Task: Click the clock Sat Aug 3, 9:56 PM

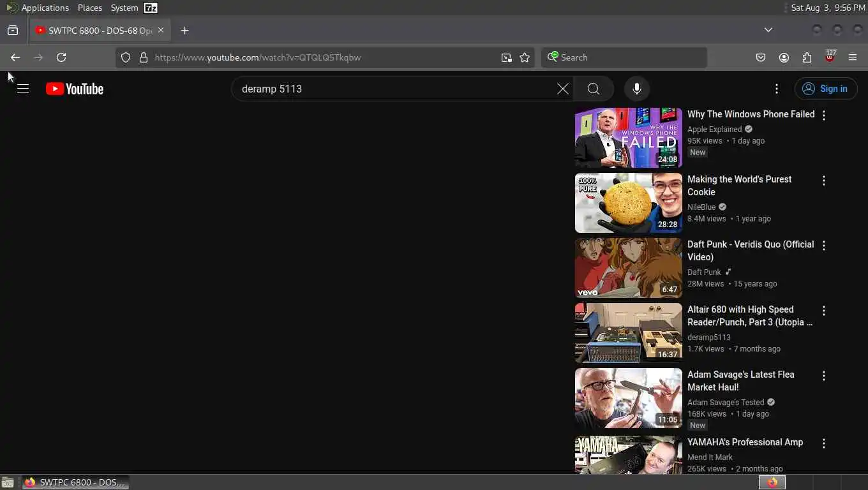Action: [x=828, y=8]
